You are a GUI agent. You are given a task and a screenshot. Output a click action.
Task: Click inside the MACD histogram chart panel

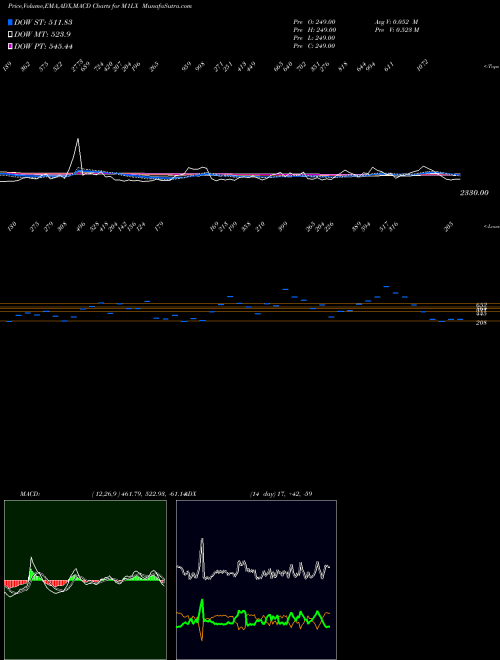pos(85,580)
